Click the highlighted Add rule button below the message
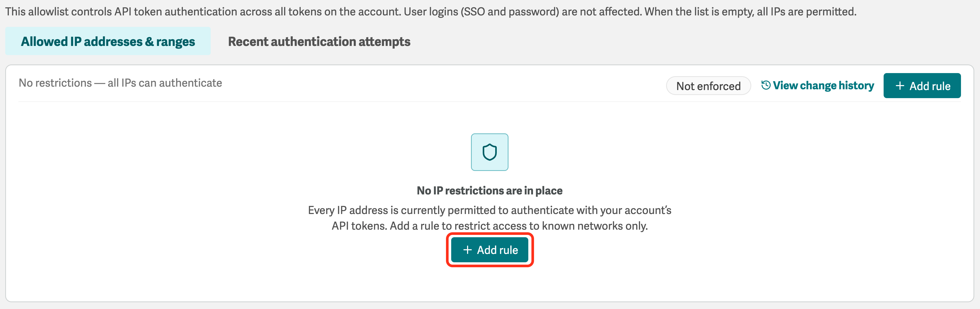980x309 pixels. [x=490, y=249]
